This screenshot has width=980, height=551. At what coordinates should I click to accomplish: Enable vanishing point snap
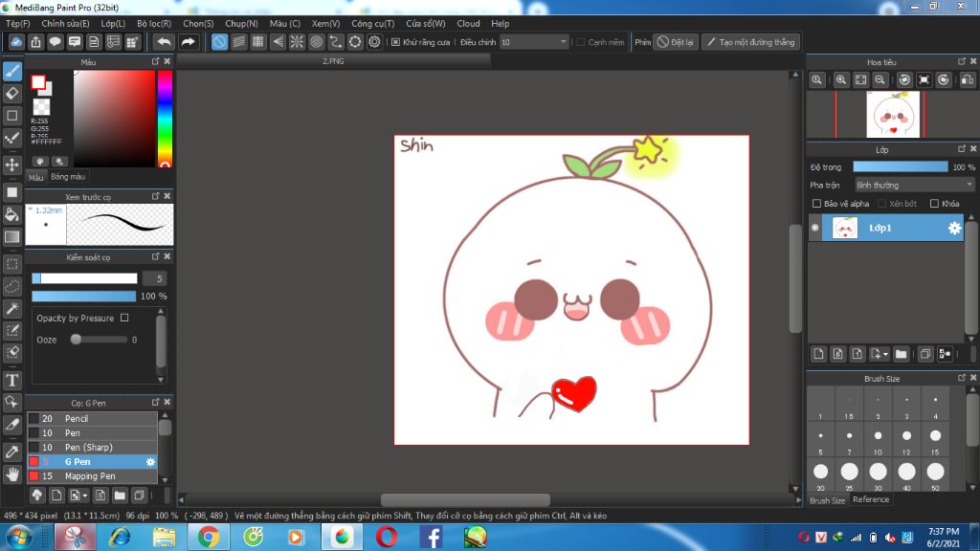[278, 42]
